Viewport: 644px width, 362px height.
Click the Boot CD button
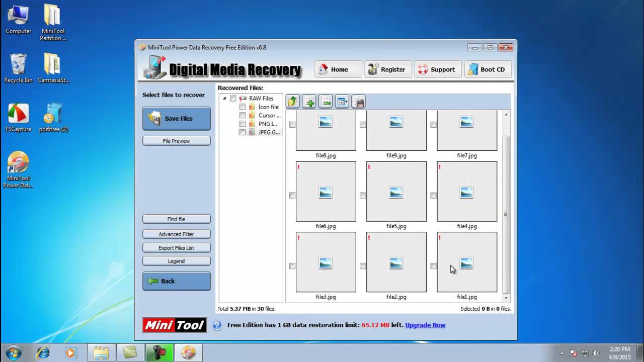pyautogui.click(x=488, y=69)
